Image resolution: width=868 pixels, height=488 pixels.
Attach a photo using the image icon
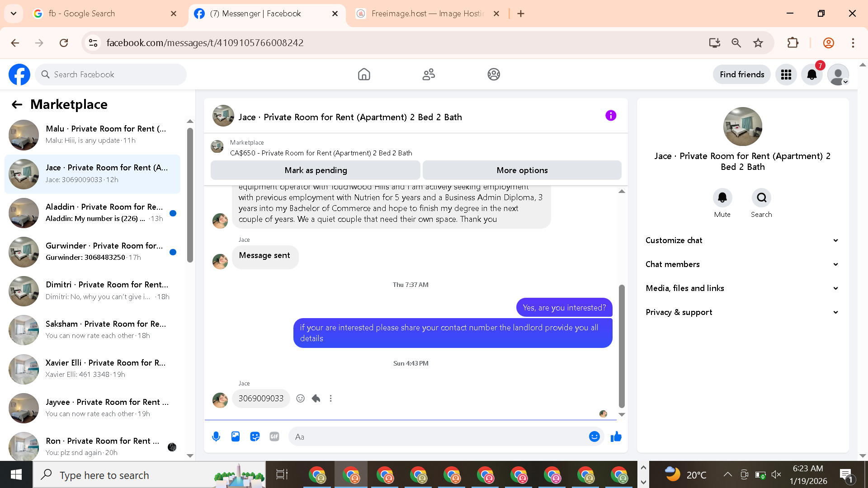tap(236, 436)
